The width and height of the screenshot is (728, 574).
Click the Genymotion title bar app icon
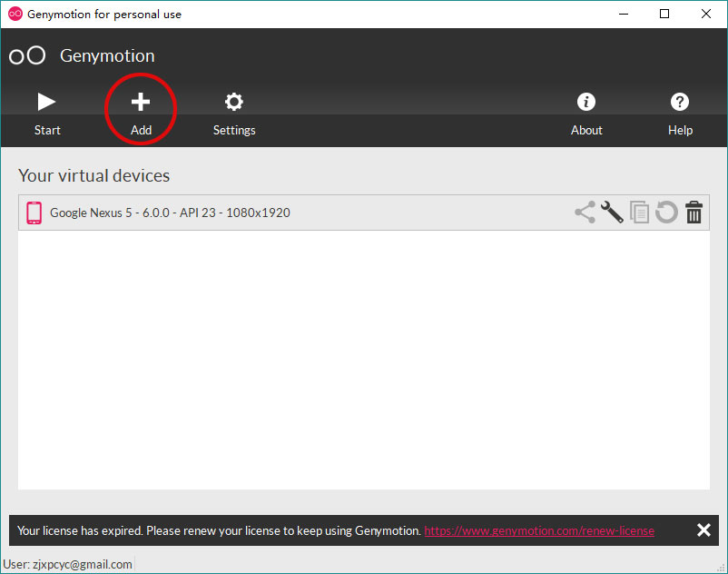click(15, 14)
